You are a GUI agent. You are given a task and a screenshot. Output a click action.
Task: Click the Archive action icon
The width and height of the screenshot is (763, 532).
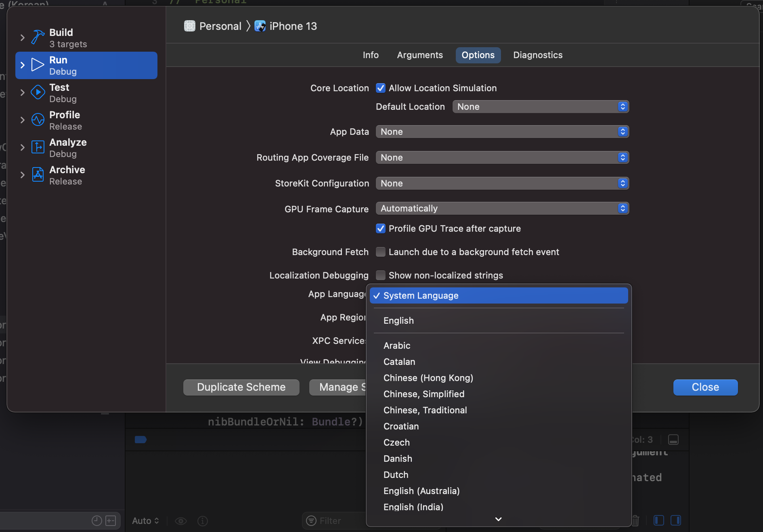point(38,174)
